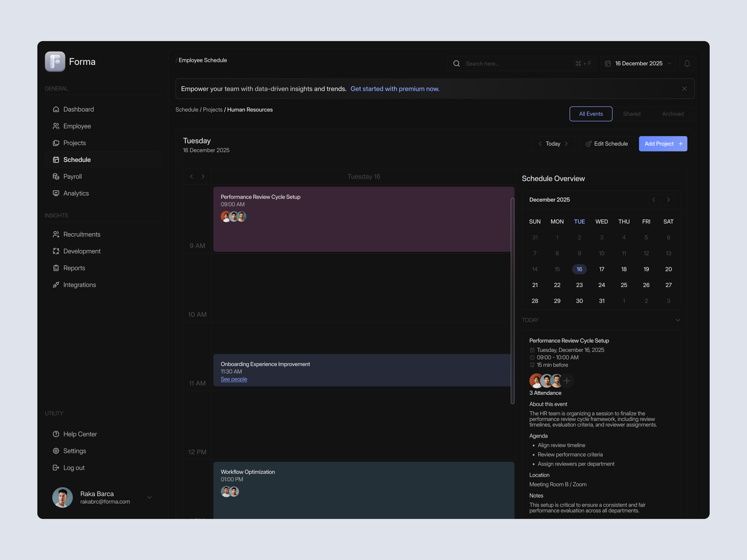Open the notification bell
Image resolution: width=747 pixels, height=560 pixels.
pyautogui.click(x=688, y=63)
